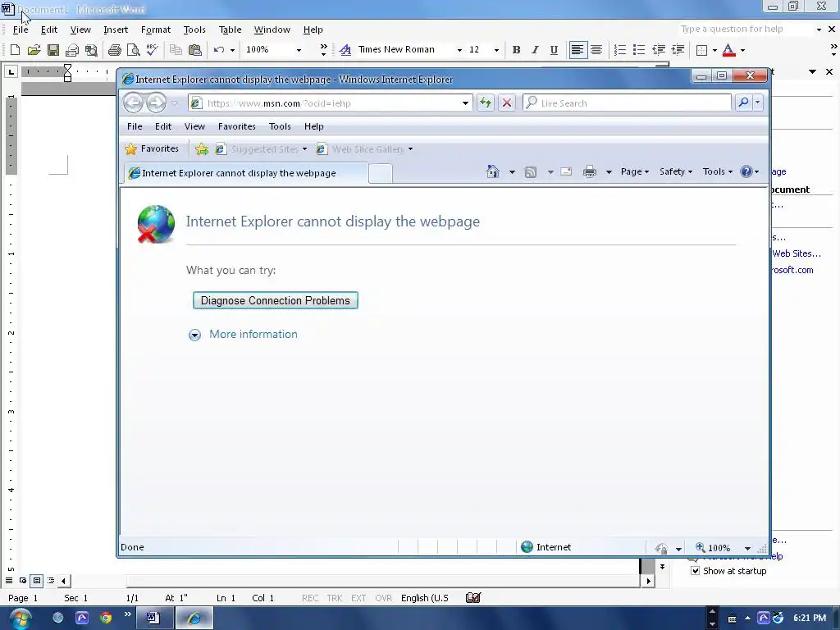The width and height of the screenshot is (840, 630).
Task: Click the Refresh icon in Internet Explorer
Action: click(486, 103)
